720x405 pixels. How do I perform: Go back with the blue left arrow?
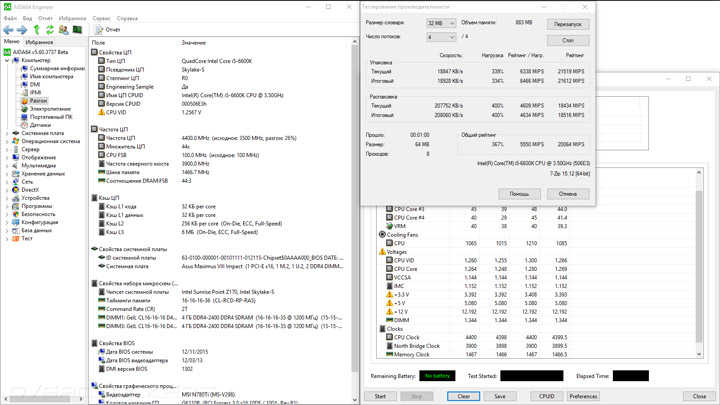[8, 30]
